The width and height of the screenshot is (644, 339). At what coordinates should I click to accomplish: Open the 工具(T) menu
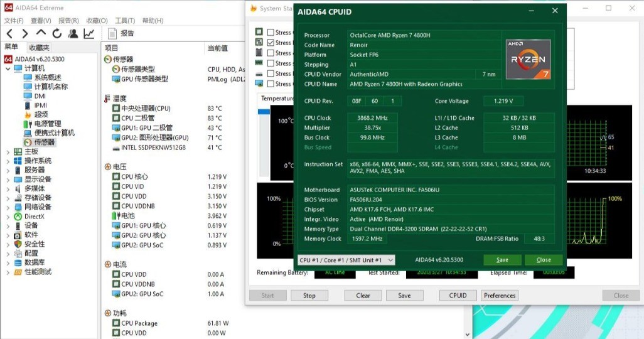click(x=125, y=21)
